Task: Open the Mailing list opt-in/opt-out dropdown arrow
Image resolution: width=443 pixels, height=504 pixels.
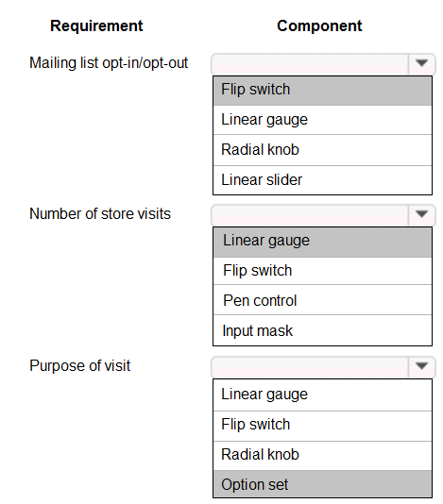Action: pyautogui.click(x=421, y=63)
